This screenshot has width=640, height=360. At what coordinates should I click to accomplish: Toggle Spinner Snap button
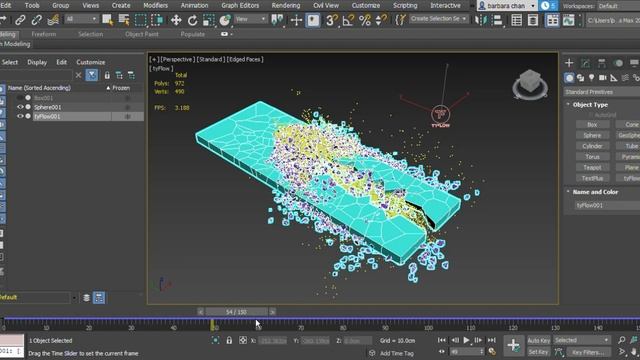point(381,20)
